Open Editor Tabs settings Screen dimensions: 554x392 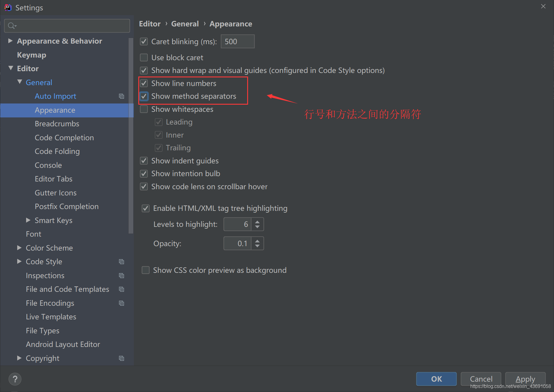(54, 179)
